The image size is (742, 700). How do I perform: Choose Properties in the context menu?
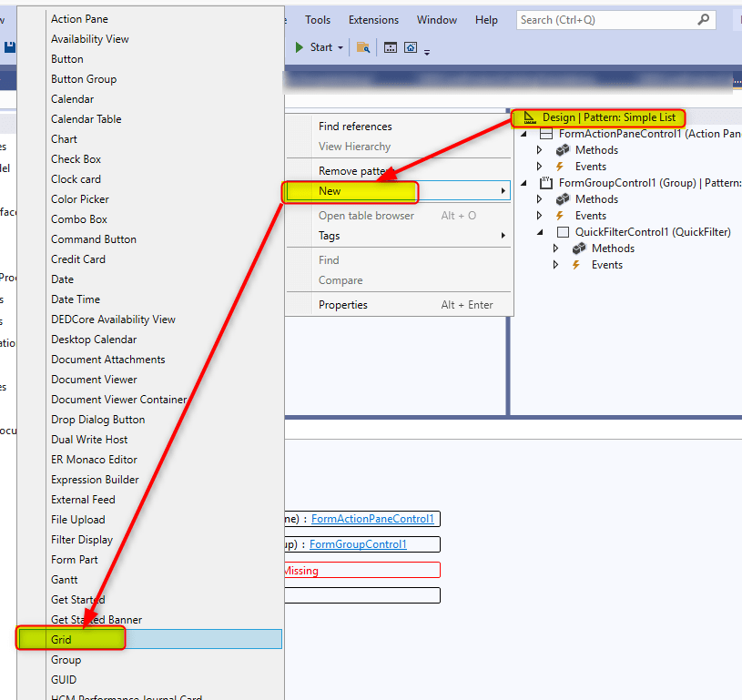coord(343,305)
